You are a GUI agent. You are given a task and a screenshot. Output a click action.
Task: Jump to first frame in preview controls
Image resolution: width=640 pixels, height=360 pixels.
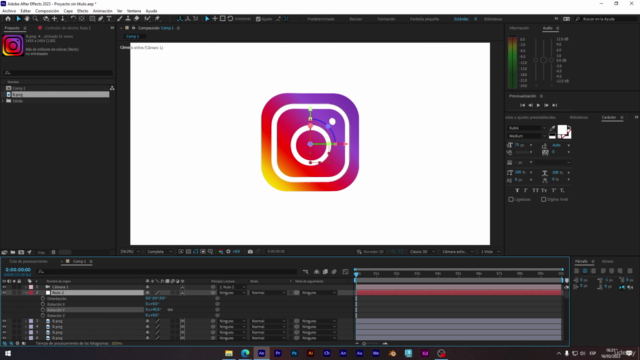tap(522, 105)
